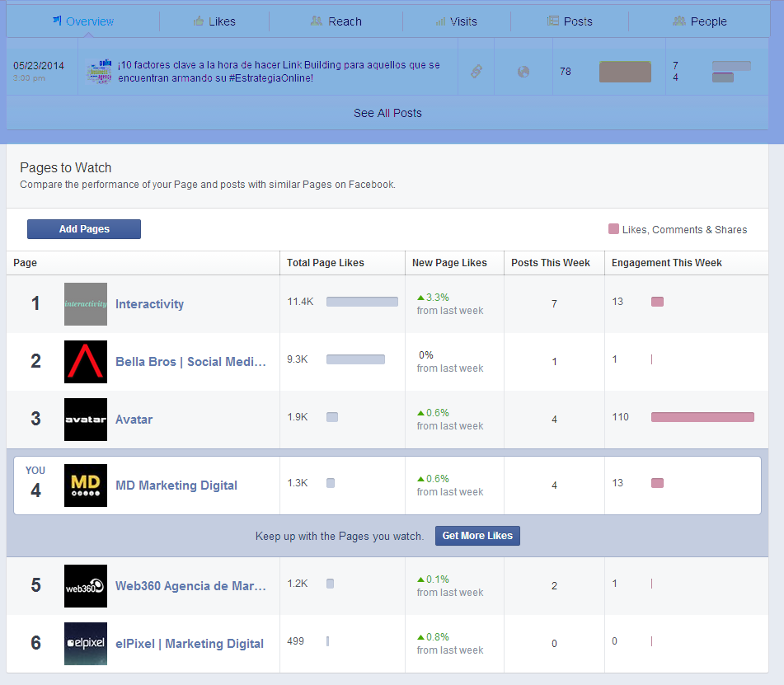Click the 1.3K total likes value
The image size is (784, 685).
tap(298, 483)
